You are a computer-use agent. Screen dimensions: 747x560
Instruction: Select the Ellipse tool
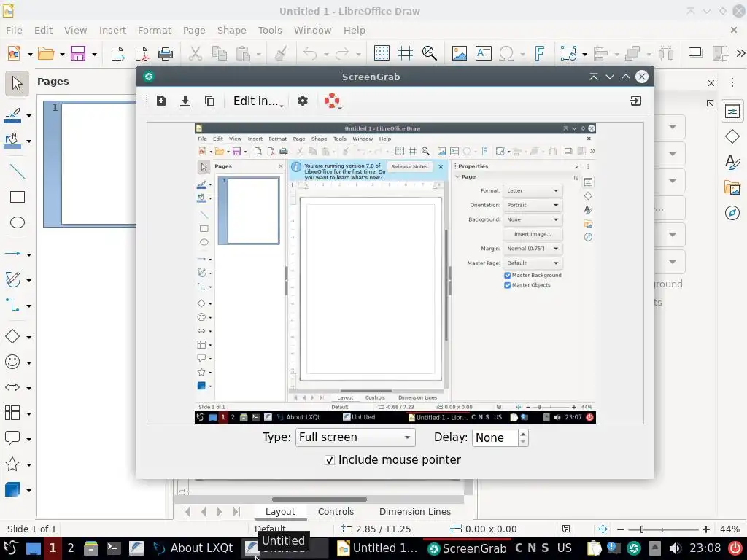[x=18, y=222]
